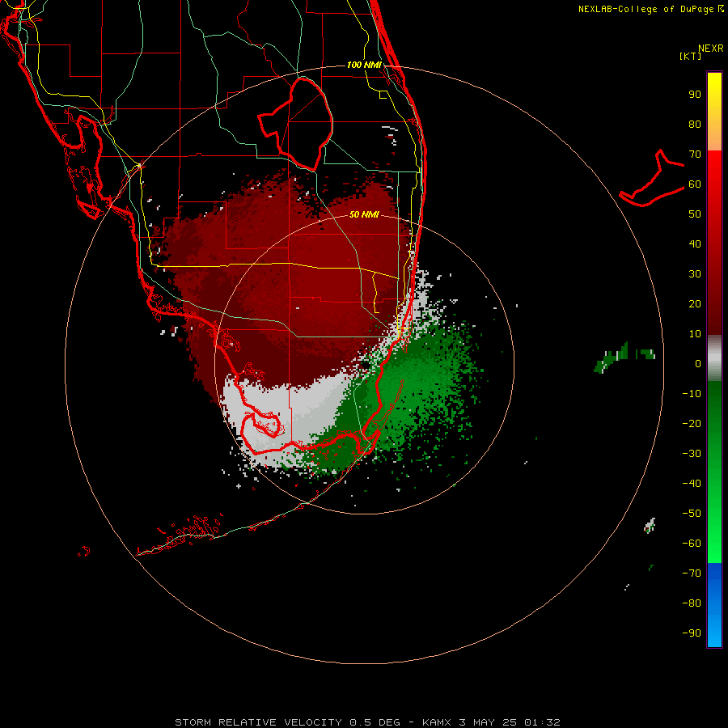Click the 50 value on the velocity scale
This screenshot has height=728, width=728.
[x=695, y=214]
